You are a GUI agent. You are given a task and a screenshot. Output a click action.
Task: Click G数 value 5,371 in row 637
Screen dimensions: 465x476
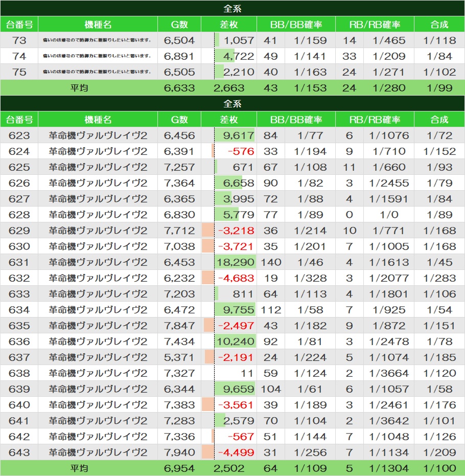(x=179, y=357)
